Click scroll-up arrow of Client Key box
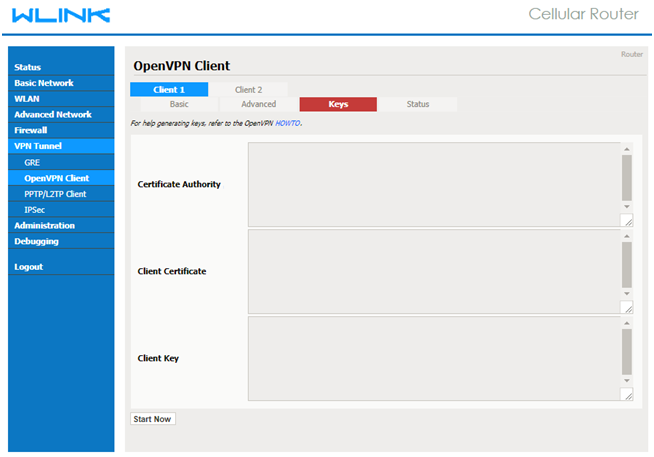Screen dimensions: 654x457 tap(626, 323)
